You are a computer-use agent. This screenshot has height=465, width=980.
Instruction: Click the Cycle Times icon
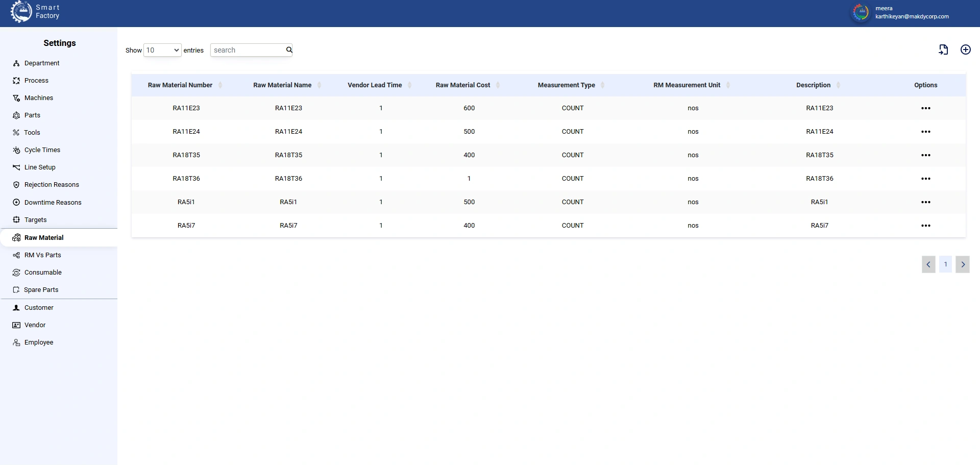16,150
